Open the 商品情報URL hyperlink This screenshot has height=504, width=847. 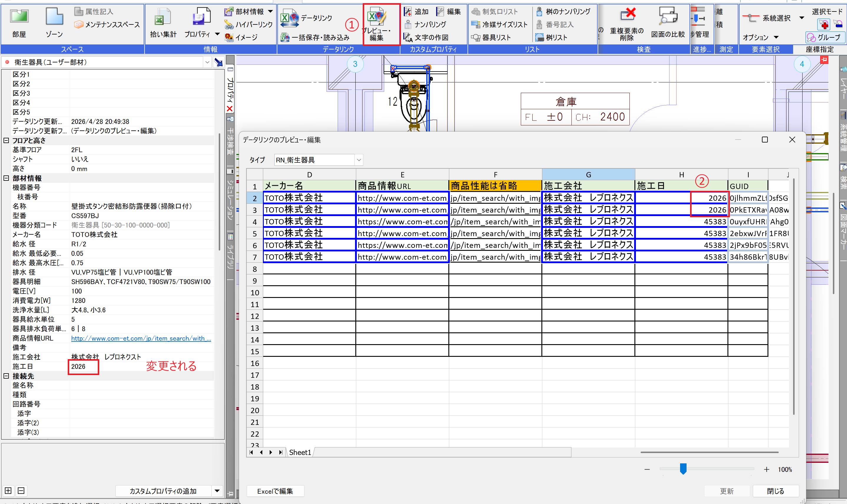[x=141, y=338]
